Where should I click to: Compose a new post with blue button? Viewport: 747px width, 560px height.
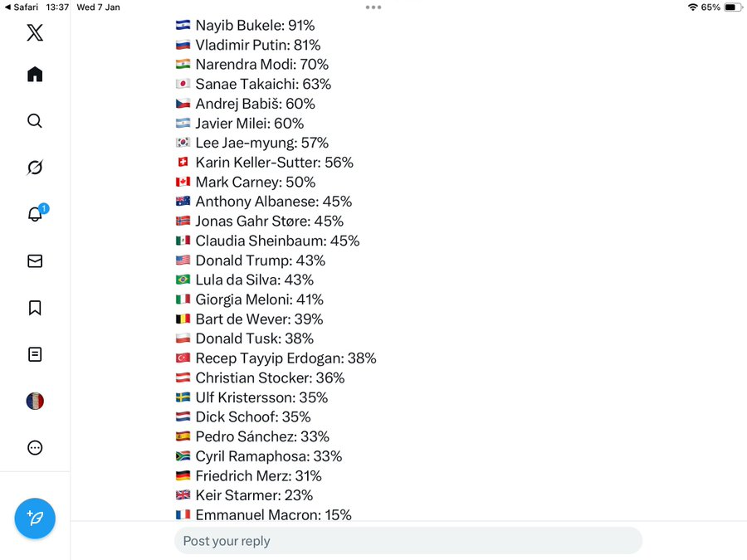pos(35,519)
